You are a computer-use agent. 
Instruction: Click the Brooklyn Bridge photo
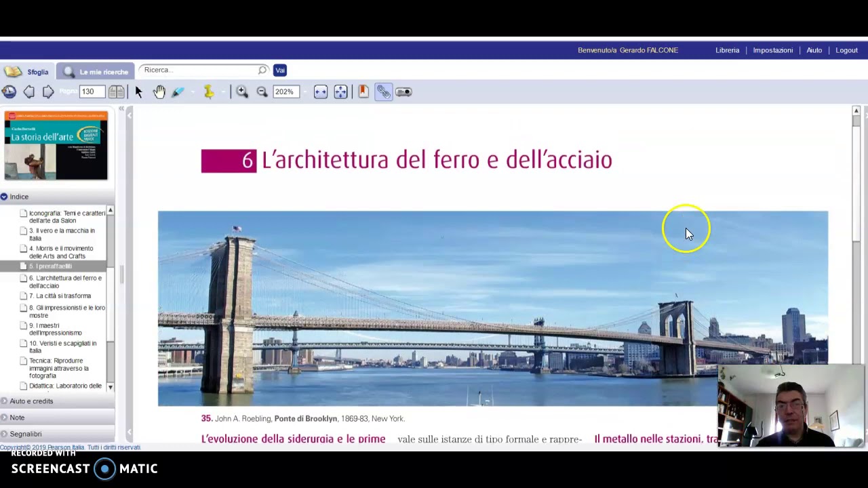click(x=493, y=308)
